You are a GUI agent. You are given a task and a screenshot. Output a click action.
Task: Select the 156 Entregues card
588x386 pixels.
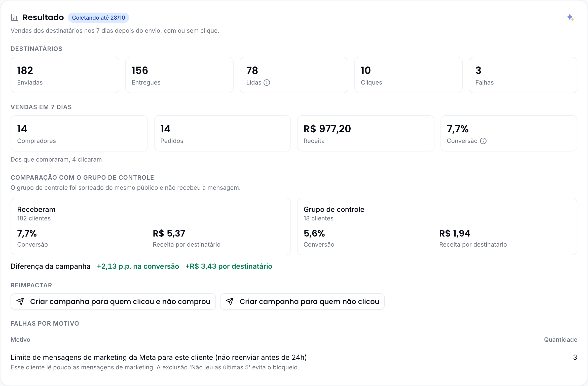[x=179, y=75]
